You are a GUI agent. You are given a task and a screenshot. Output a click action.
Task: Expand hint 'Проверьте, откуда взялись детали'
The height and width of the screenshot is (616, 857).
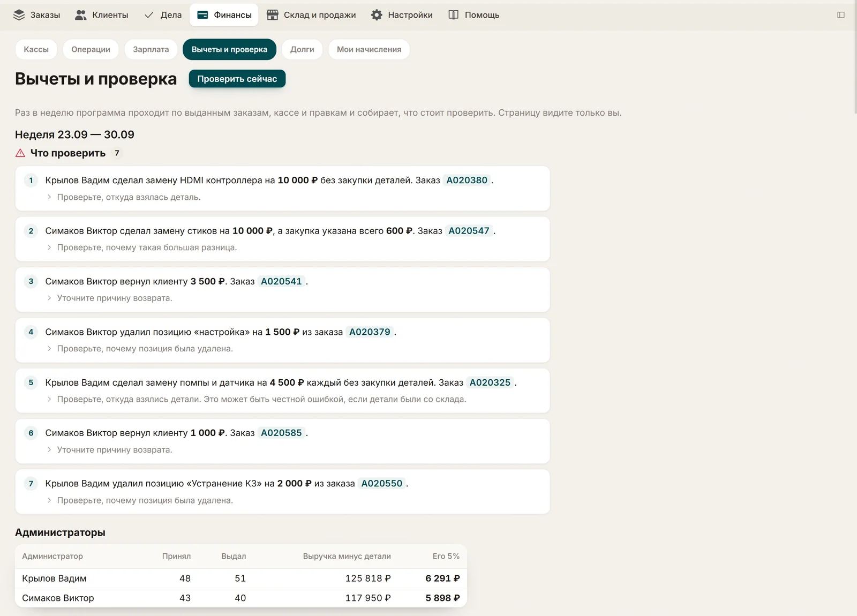[256, 399]
